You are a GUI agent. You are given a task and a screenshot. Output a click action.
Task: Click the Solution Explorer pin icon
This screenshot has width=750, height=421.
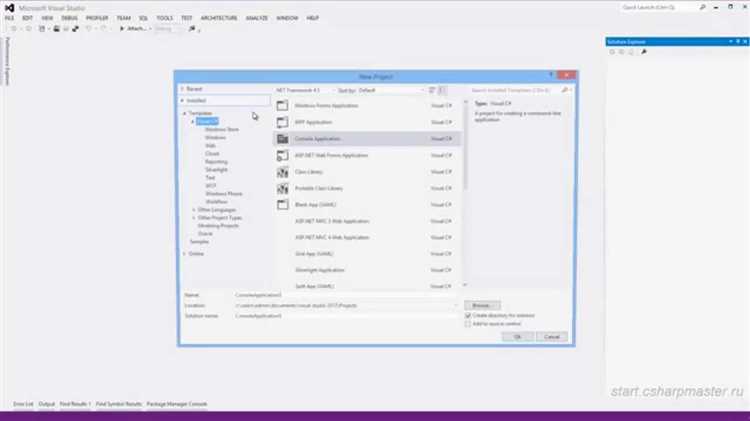point(738,42)
